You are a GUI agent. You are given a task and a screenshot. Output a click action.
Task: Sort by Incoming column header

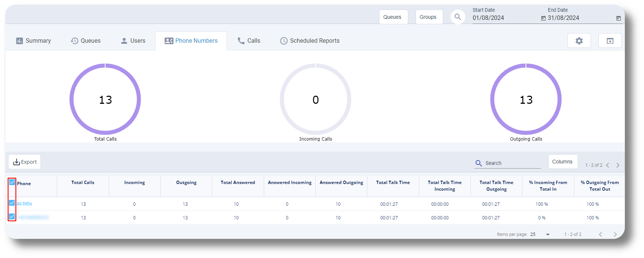coord(134,183)
